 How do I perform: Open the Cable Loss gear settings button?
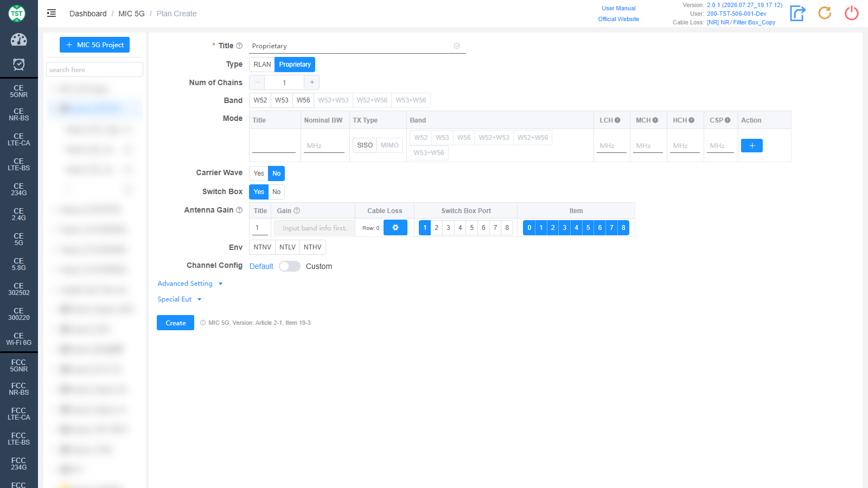point(395,228)
